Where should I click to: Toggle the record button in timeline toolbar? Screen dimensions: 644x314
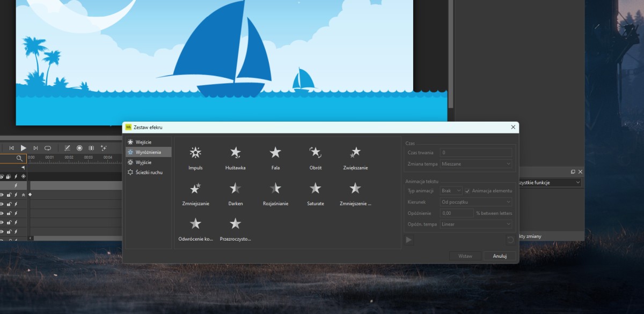[79, 148]
